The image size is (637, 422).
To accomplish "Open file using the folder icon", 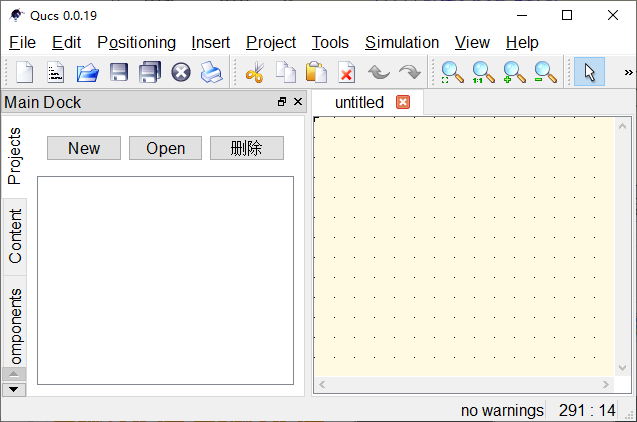I will [x=87, y=72].
